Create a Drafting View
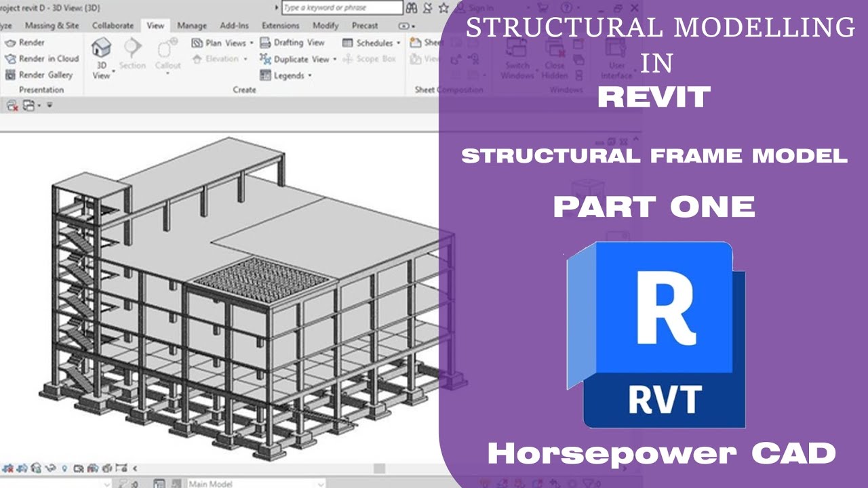This screenshot has height=488, width=868. coord(292,42)
